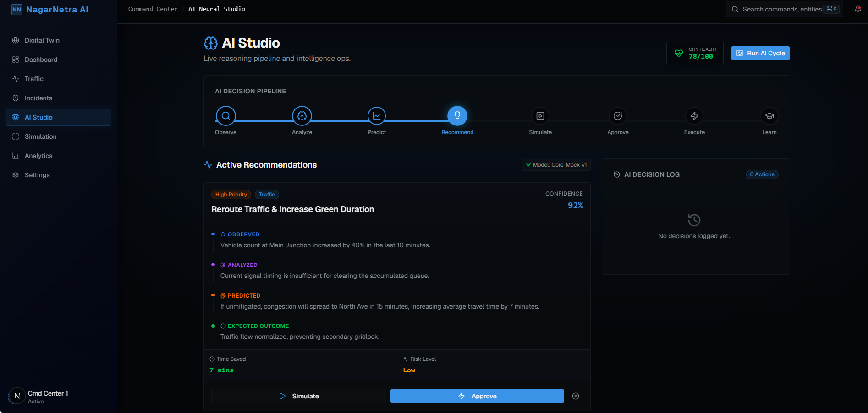Click the AI Neural Studio breadcrumb
This screenshot has height=413, width=868.
(217, 9)
